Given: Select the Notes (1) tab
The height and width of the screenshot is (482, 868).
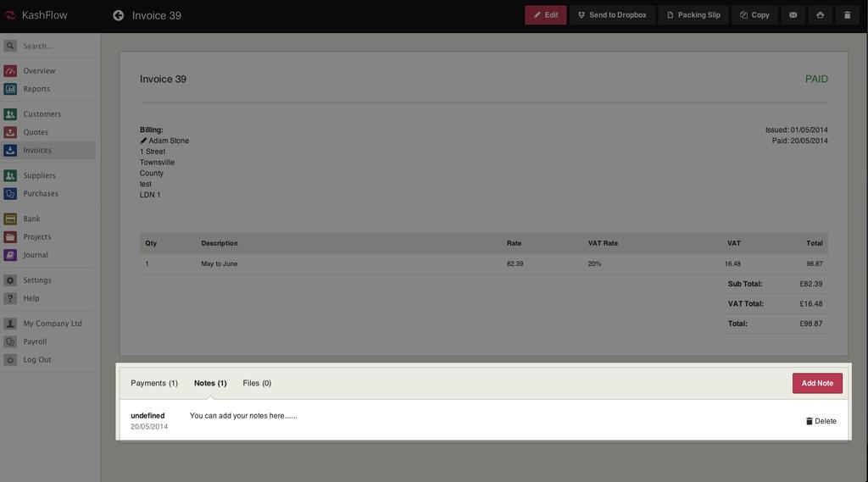Looking at the screenshot, I should [210, 383].
